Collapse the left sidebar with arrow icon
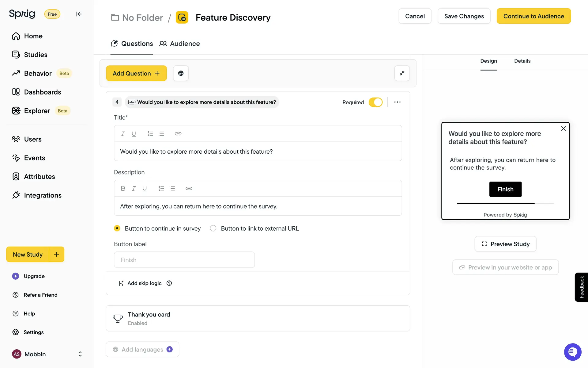 pyautogui.click(x=79, y=14)
